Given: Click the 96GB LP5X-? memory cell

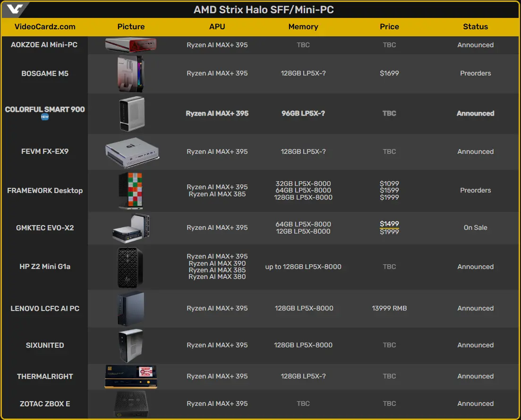Looking at the screenshot, I should click(x=303, y=114).
